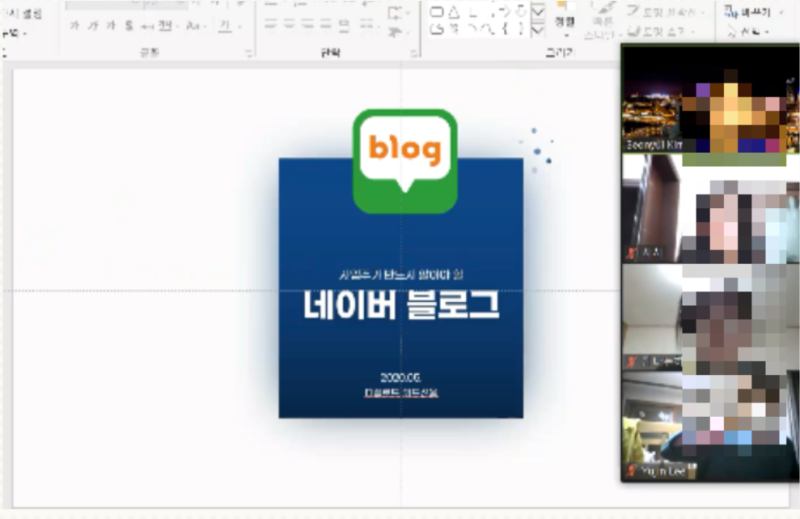
Task: Select the green blog logo image on slide
Action: (x=405, y=161)
